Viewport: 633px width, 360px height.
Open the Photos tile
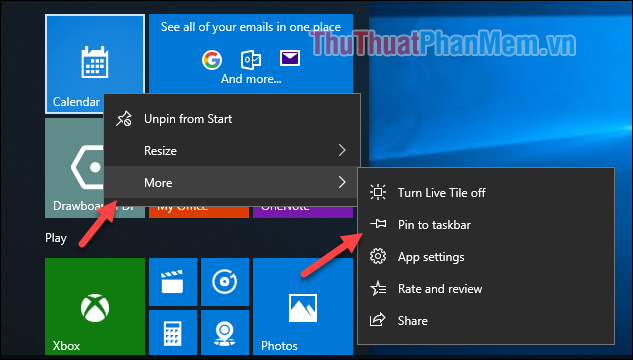(x=303, y=306)
